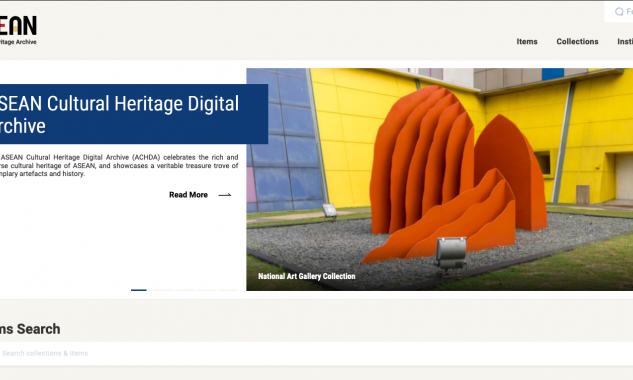Click the ACHDA description paragraph text

[119, 166]
